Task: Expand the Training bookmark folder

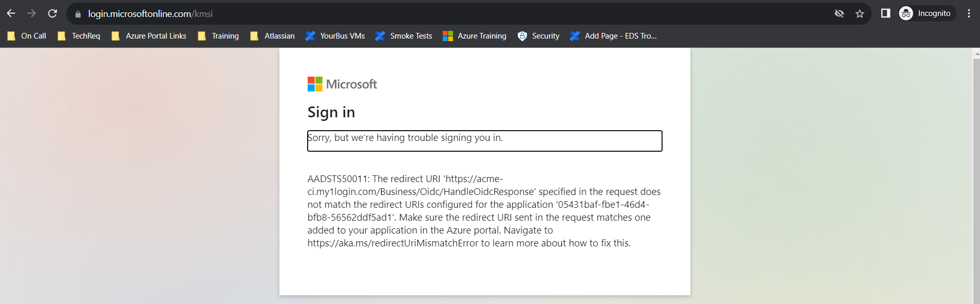Action: pyautogui.click(x=219, y=36)
